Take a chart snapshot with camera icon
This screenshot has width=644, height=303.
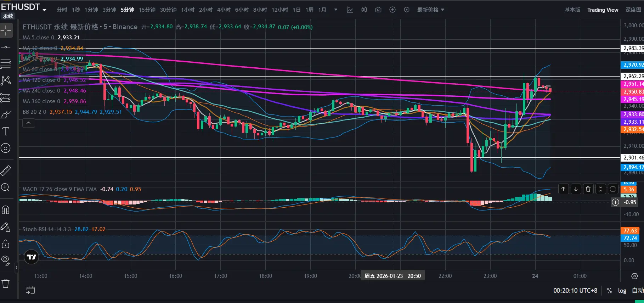pyautogui.click(x=378, y=10)
